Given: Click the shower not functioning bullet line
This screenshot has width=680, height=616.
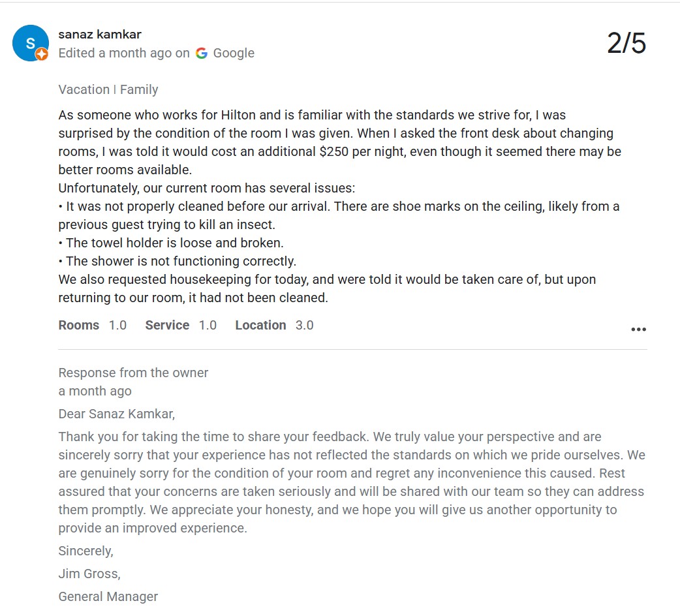Looking at the screenshot, I should tap(178, 261).
